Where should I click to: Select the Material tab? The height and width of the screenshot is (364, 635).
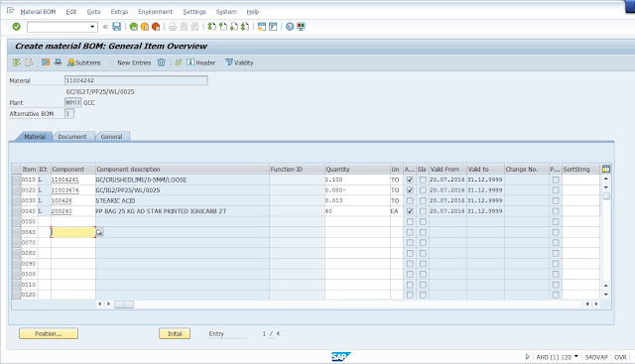(35, 137)
